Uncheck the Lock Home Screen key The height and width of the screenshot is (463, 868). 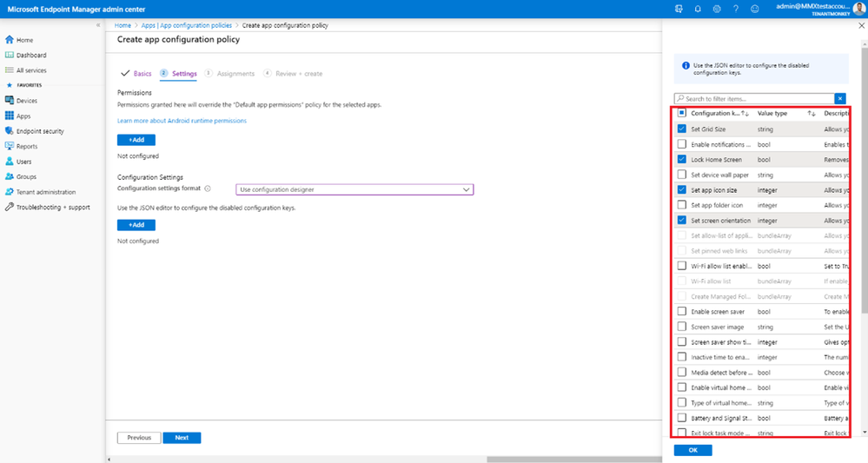click(x=681, y=159)
